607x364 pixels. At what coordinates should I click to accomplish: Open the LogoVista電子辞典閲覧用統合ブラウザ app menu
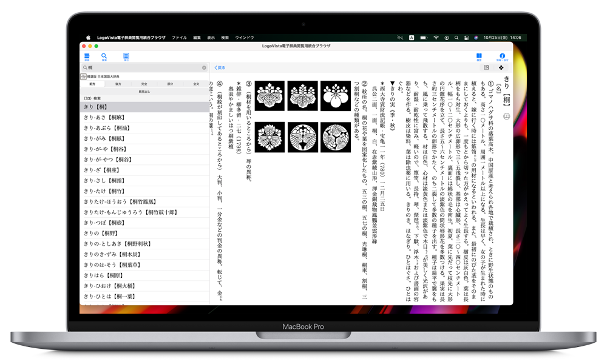click(131, 38)
